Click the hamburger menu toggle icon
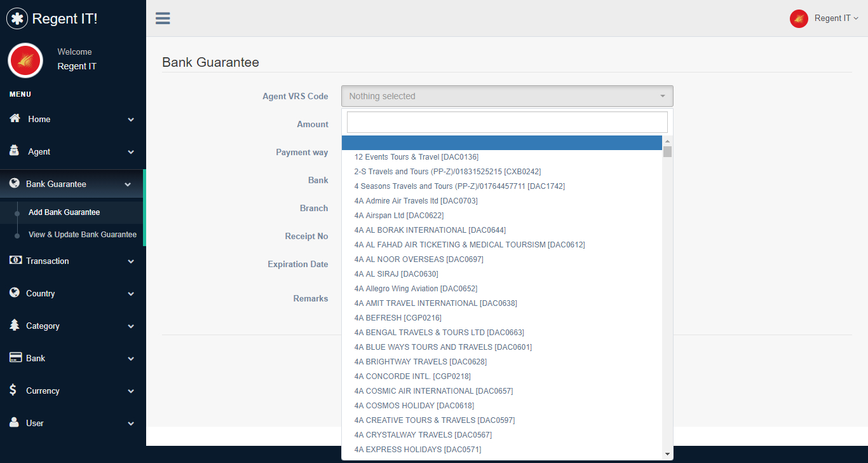Screen dimensions: 868x463 [x=163, y=18]
